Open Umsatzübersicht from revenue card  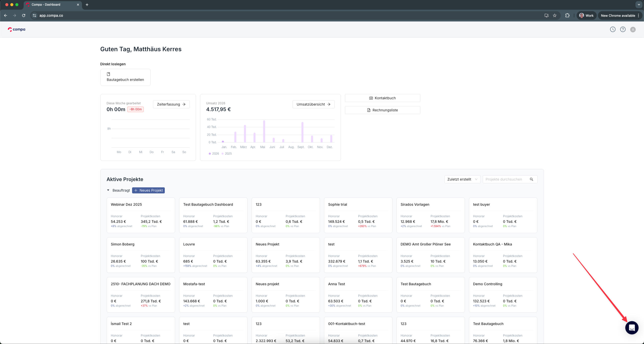coord(313,104)
